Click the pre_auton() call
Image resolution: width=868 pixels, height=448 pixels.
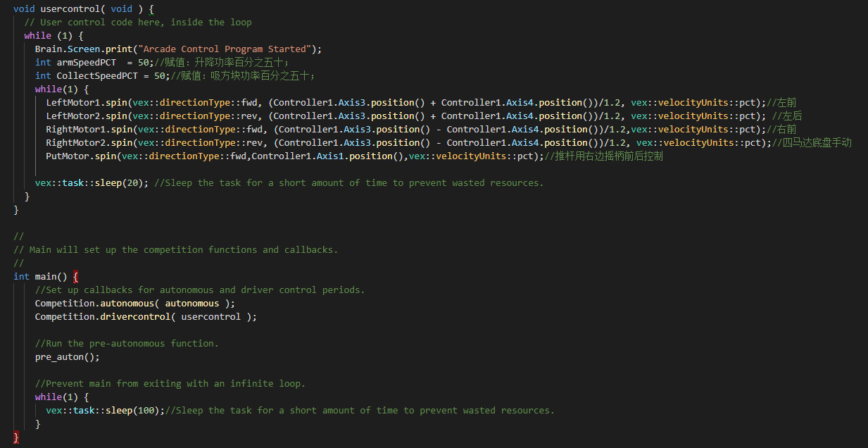[x=68, y=356]
